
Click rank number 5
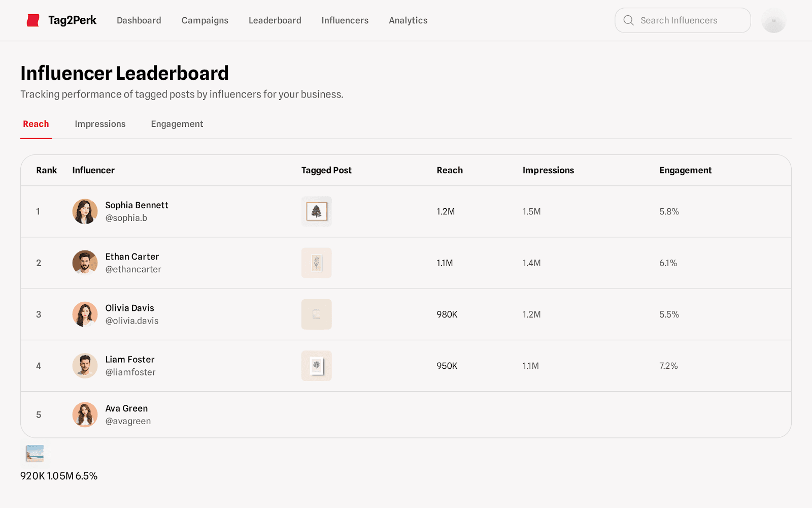click(39, 415)
